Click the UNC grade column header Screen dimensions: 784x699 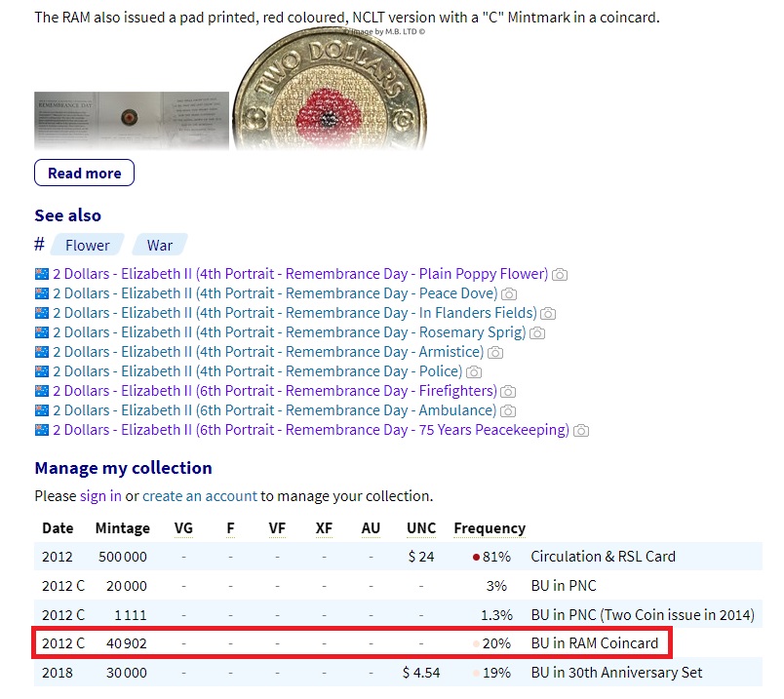(x=421, y=528)
